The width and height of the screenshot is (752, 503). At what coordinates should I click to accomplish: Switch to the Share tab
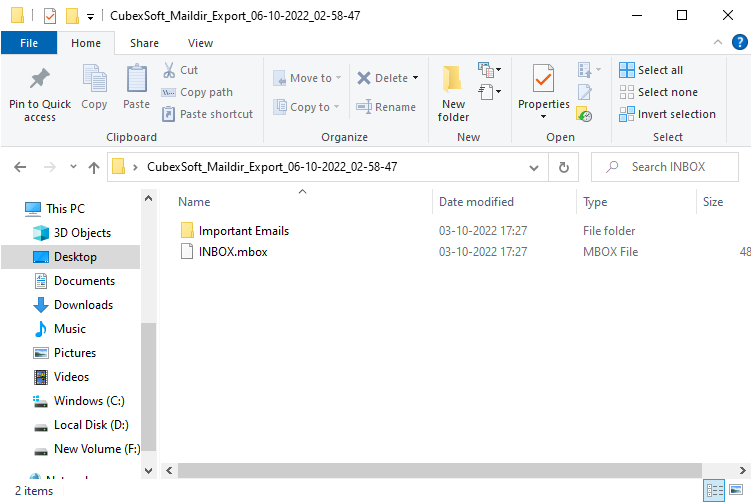pyautogui.click(x=144, y=43)
